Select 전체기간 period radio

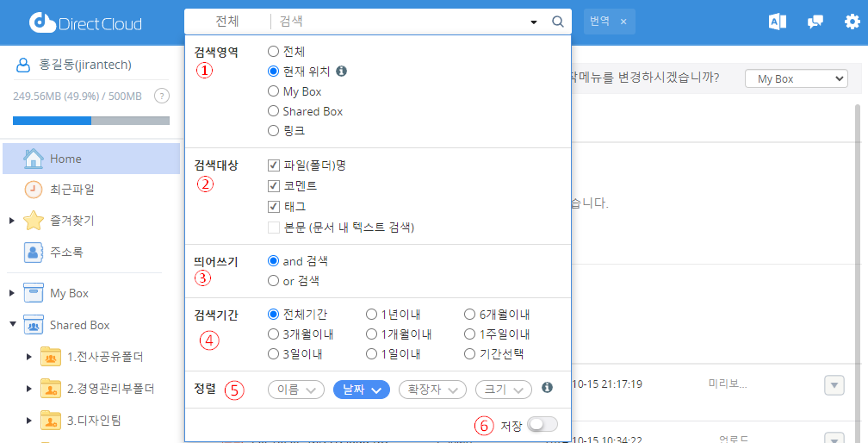273,315
